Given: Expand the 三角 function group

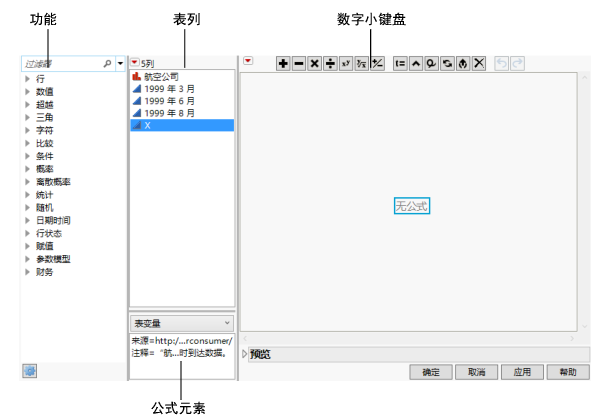Looking at the screenshot, I should tap(27, 117).
